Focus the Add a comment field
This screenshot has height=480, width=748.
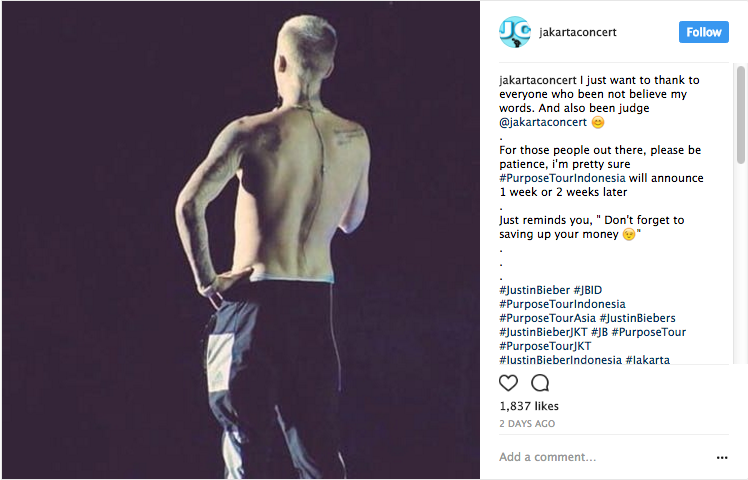click(606, 457)
